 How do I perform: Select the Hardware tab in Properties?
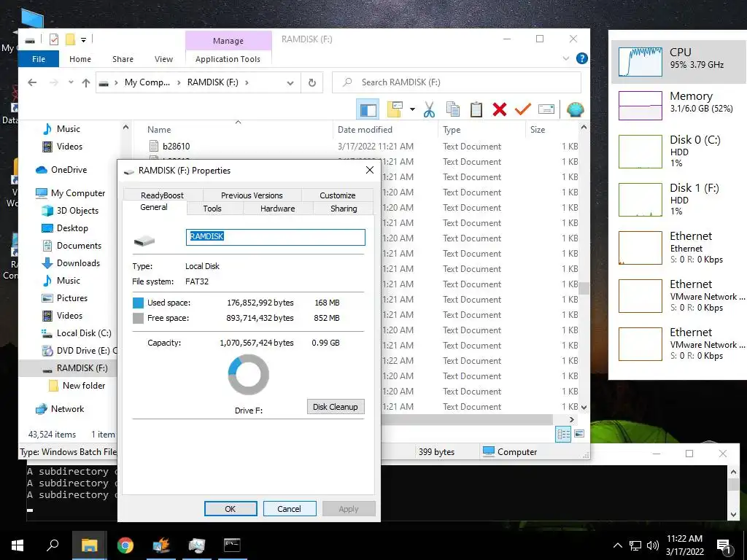278,209
